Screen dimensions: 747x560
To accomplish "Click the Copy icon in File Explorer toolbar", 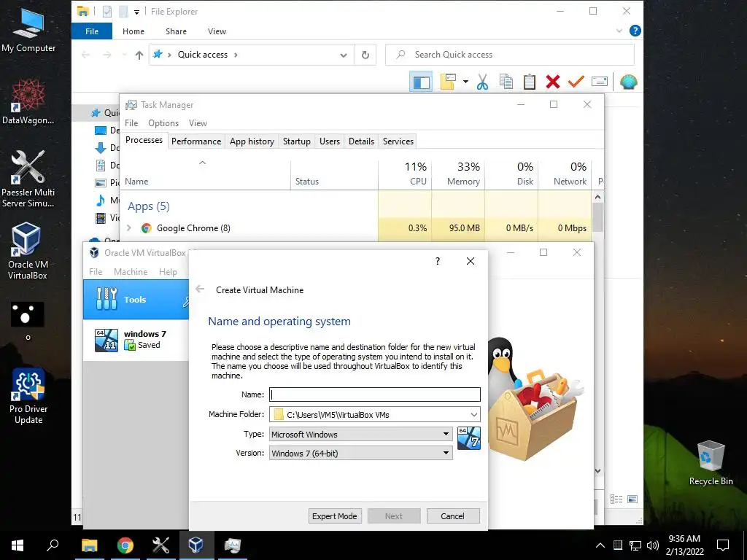I will pos(506,82).
